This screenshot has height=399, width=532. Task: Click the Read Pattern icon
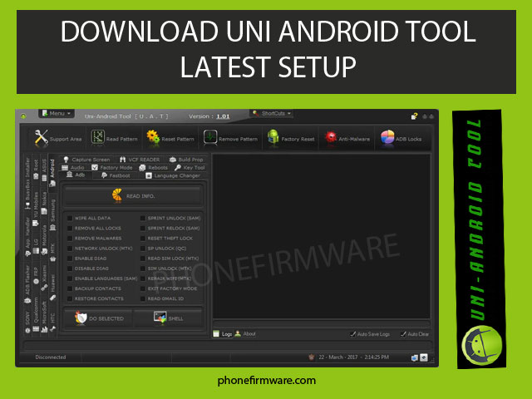(x=98, y=137)
